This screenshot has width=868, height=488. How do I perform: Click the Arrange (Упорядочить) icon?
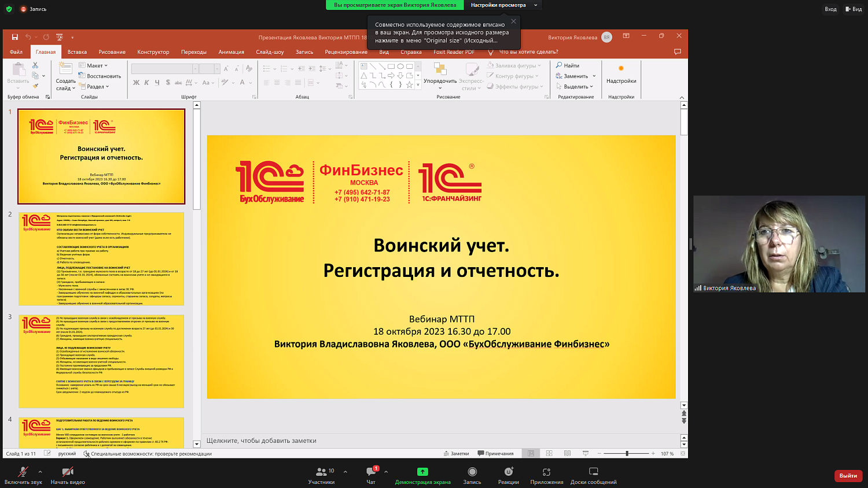click(x=440, y=69)
